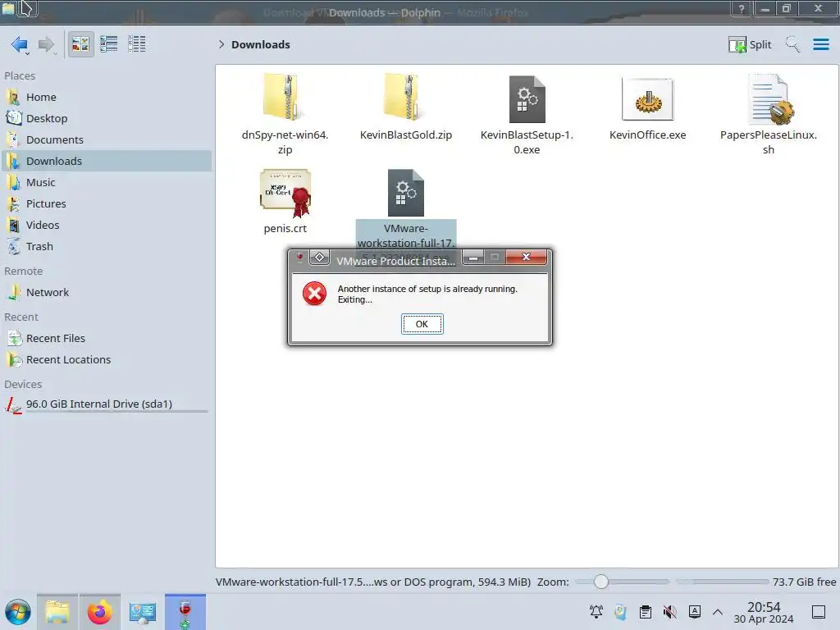Click the Remote section header
Image resolution: width=840 pixels, height=630 pixels.
coord(24,272)
